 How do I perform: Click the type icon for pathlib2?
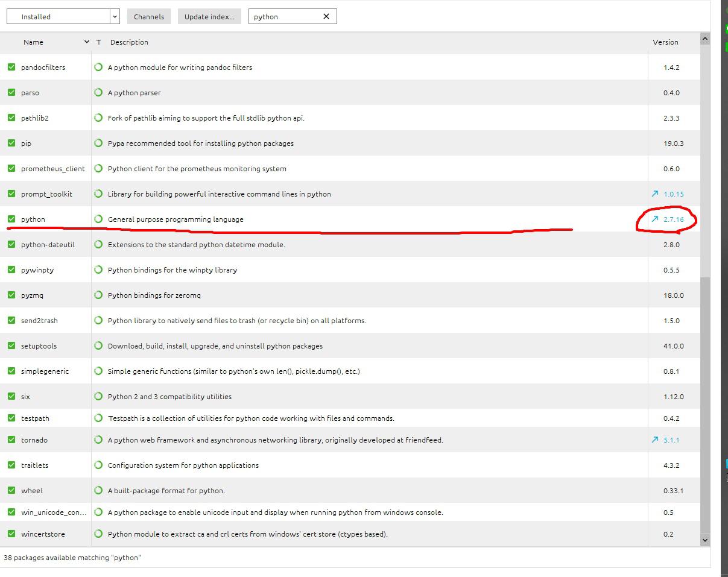point(98,118)
